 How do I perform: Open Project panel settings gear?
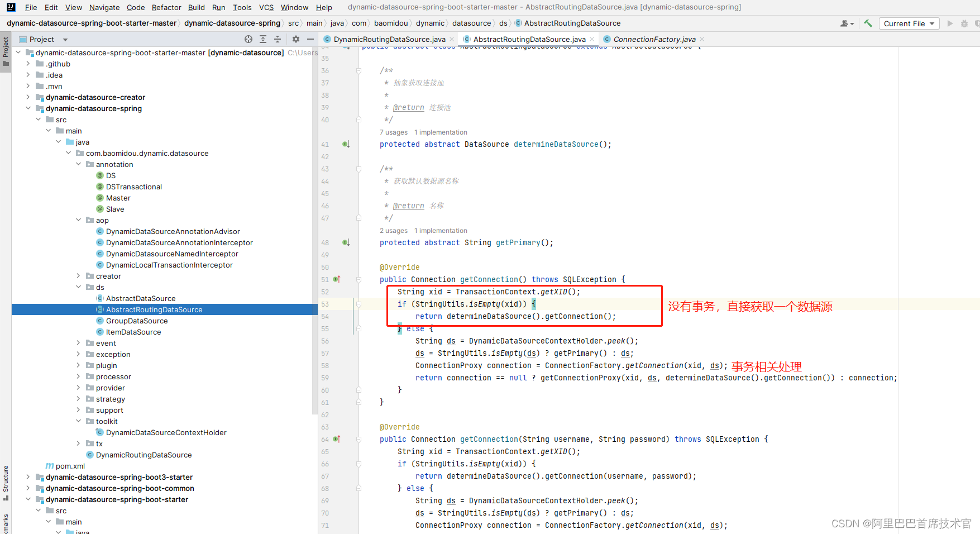click(296, 39)
